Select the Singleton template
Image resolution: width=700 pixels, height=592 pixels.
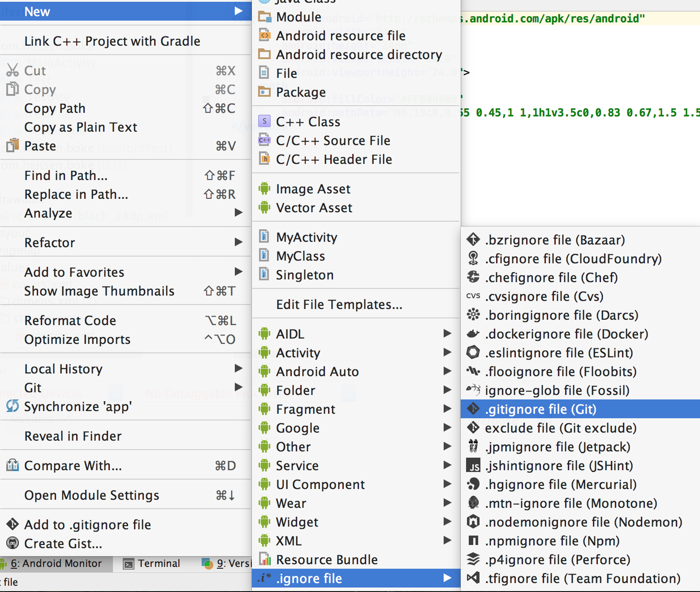click(x=356, y=275)
